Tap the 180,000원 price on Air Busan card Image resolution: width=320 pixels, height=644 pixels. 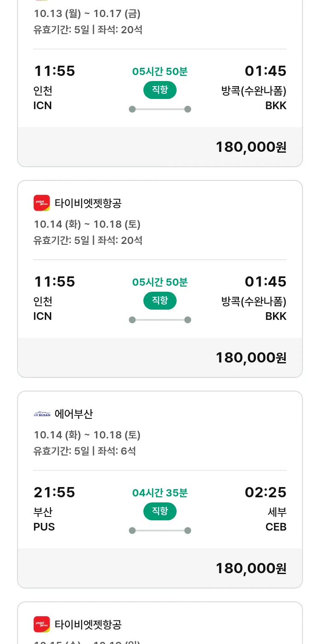coord(251,568)
